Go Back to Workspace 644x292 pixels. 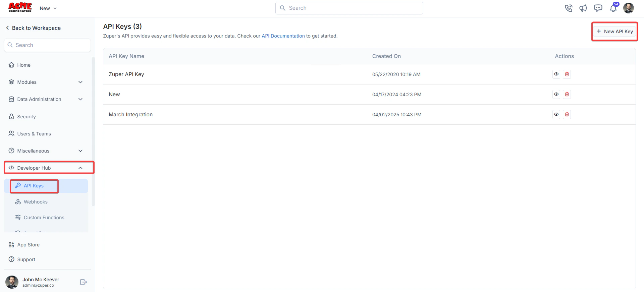(33, 28)
